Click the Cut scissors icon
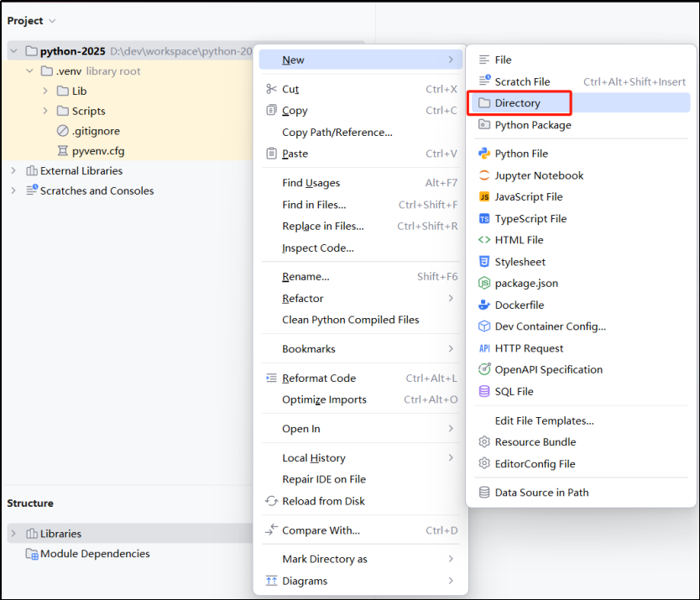This screenshot has height=600, width=700. 271,89
